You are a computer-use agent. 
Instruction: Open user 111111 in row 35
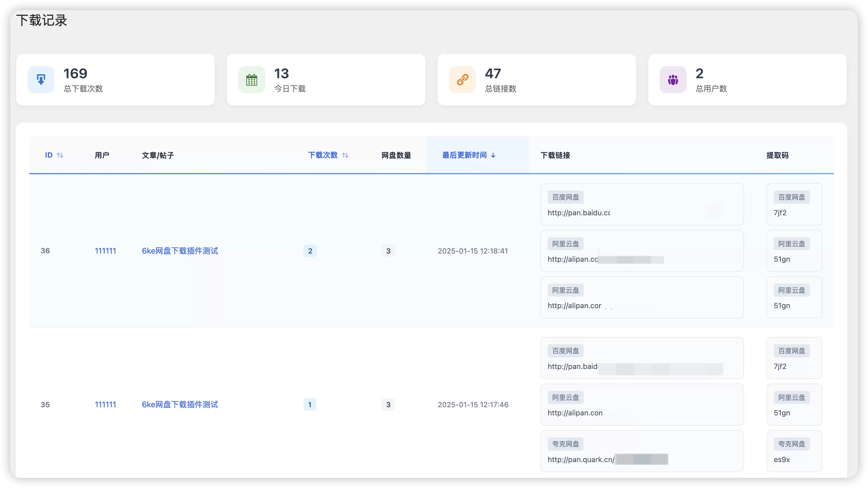coord(105,404)
